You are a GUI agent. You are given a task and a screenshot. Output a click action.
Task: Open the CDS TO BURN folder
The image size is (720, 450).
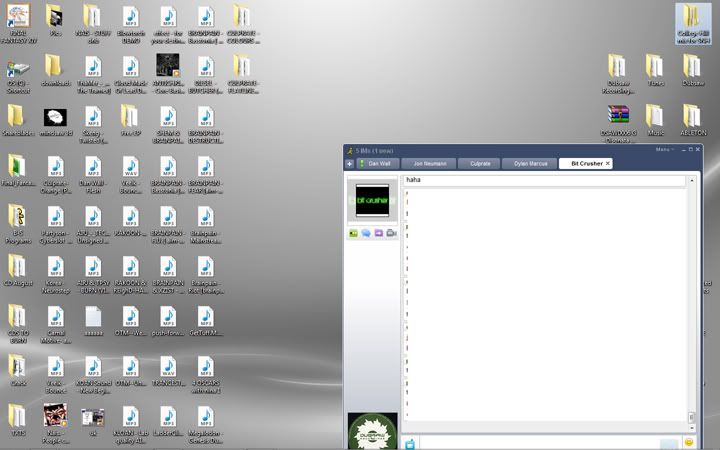[x=18, y=324]
